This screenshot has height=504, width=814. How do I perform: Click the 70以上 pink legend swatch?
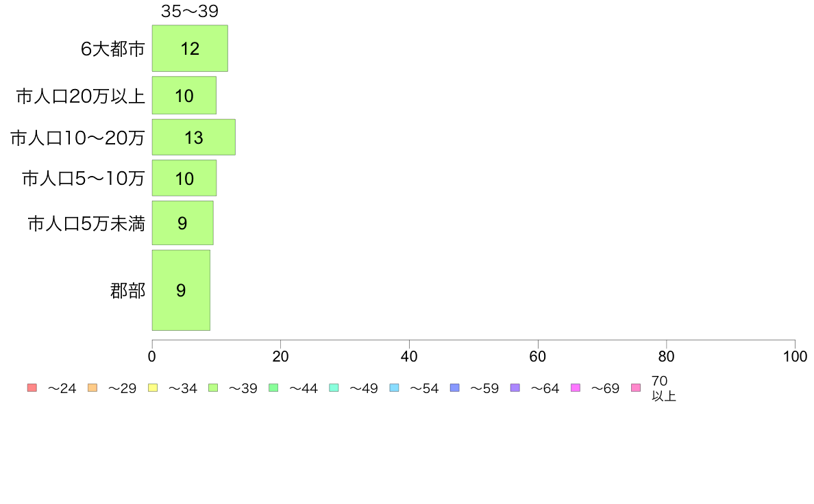(636, 388)
